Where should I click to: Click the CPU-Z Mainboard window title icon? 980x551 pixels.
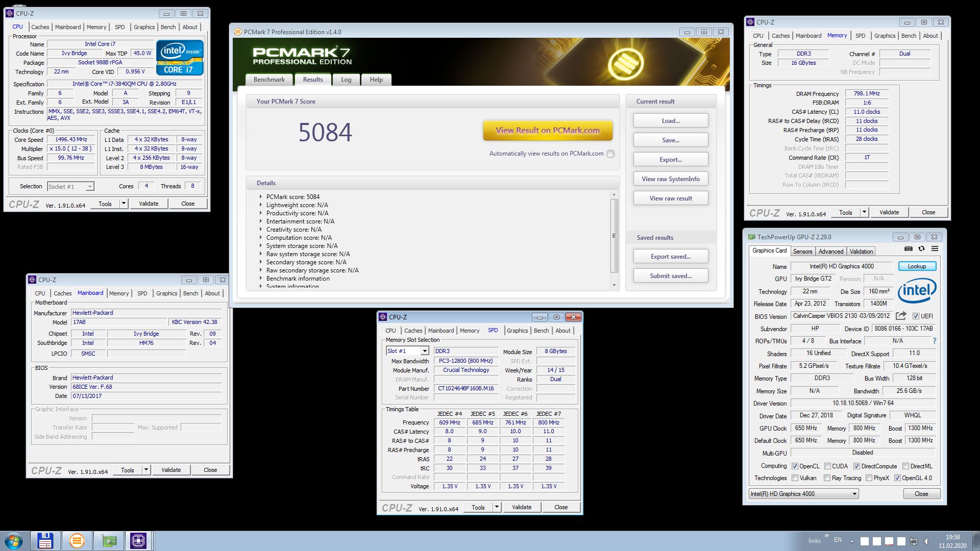click(x=33, y=280)
